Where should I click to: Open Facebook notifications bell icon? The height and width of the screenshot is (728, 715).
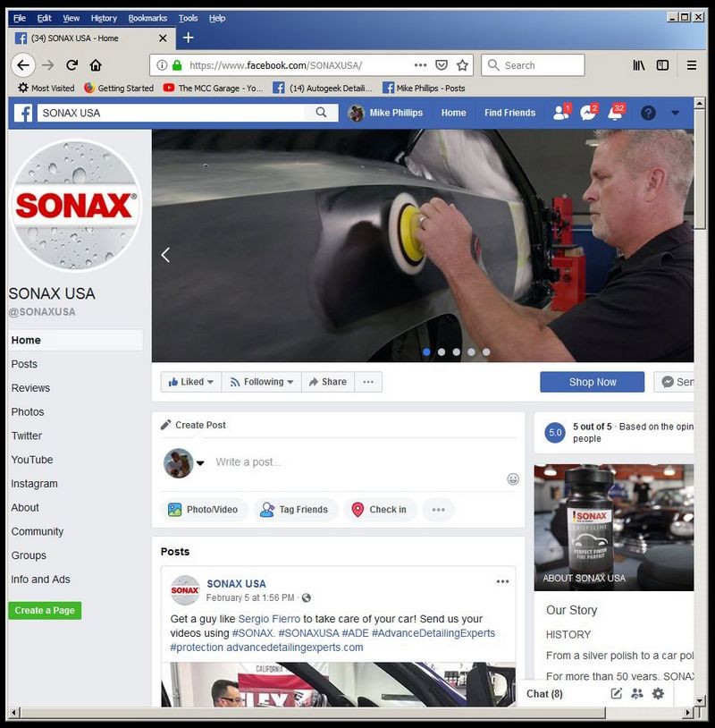[x=615, y=113]
